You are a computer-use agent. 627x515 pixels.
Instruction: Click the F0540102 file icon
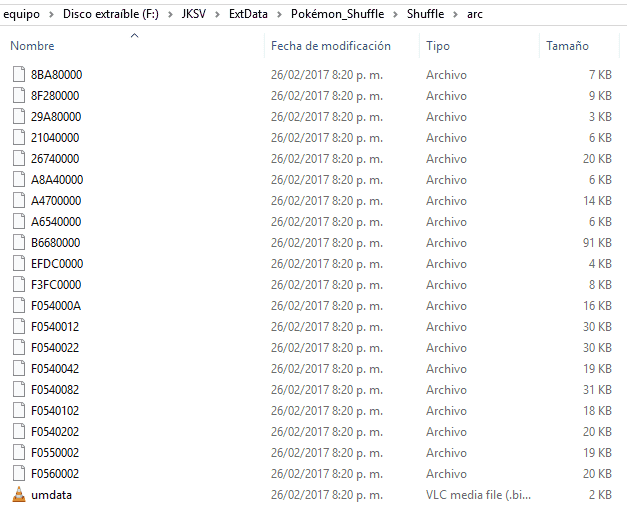(19, 410)
